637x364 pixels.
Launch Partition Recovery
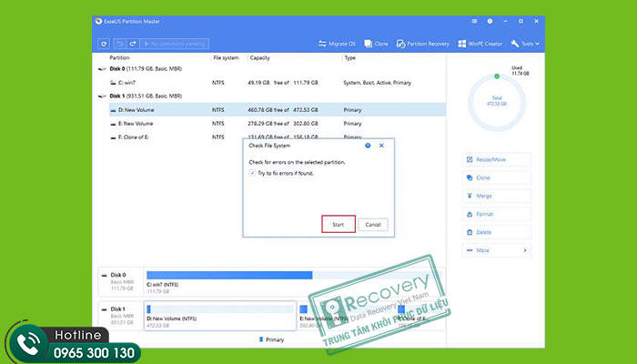point(423,44)
